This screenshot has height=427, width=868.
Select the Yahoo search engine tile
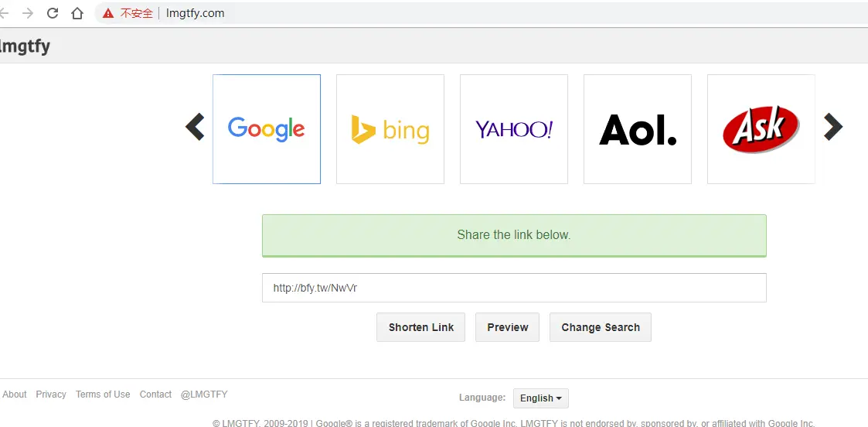[514, 129]
